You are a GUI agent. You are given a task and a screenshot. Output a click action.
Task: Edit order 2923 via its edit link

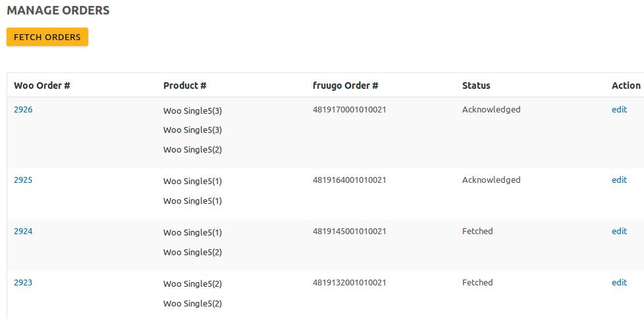coord(619,283)
